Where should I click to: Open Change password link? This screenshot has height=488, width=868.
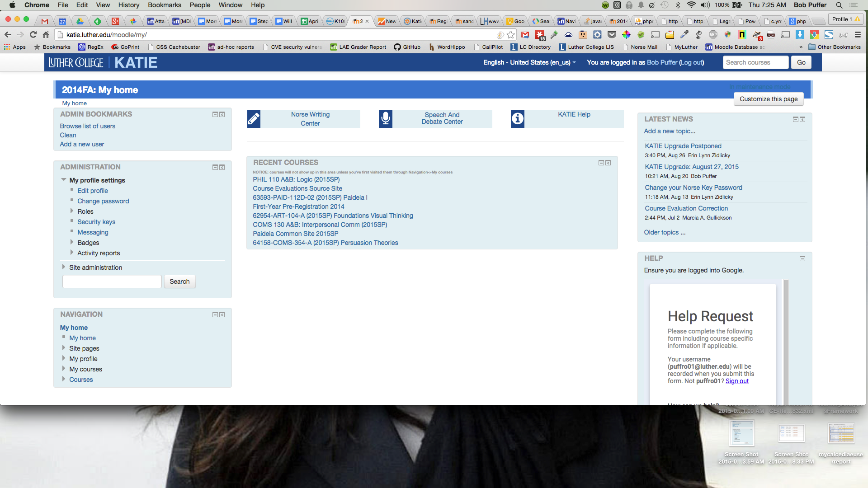[103, 201]
